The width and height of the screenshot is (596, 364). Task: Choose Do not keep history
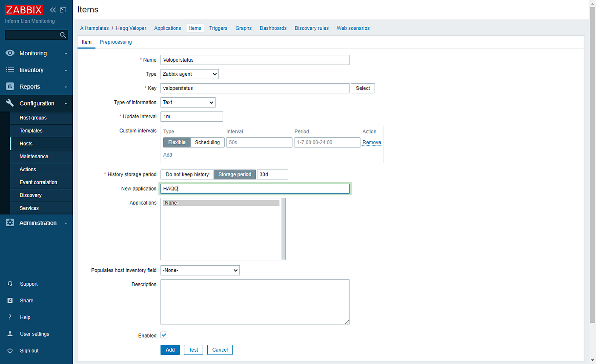187,174
